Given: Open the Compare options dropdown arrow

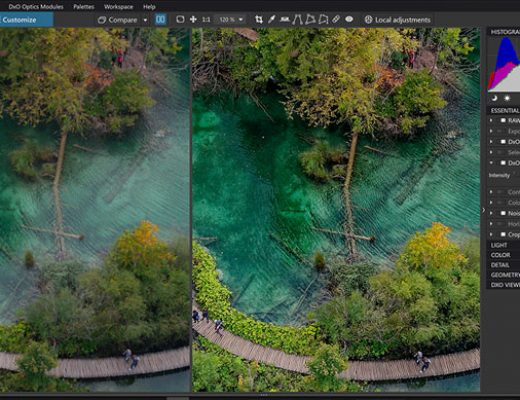Looking at the screenshot, I should pyautogui.click(x=145, y=20).
